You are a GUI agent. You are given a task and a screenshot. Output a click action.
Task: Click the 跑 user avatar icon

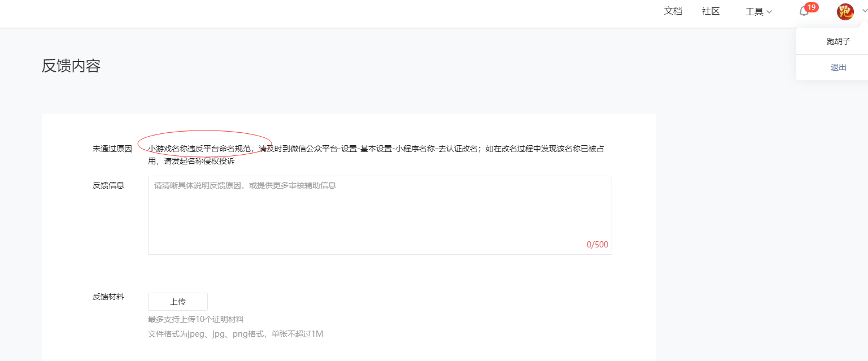coord(845,11)
